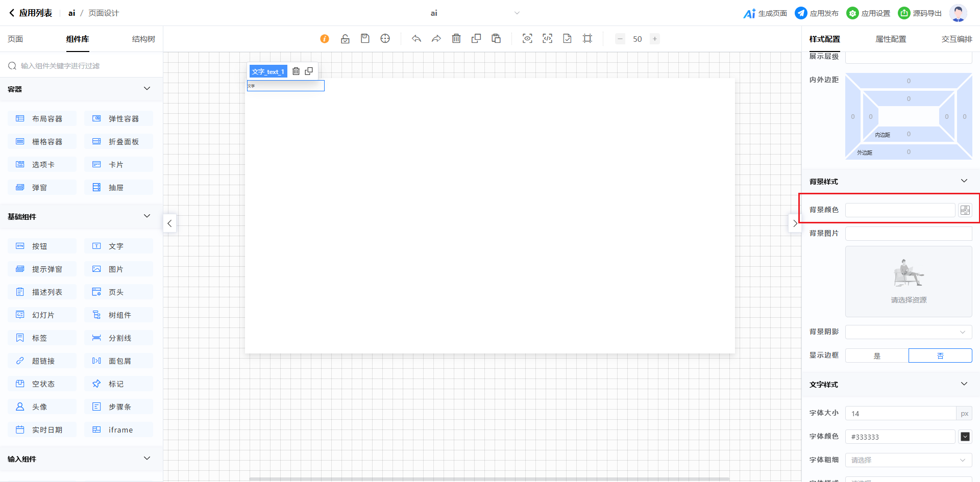The width and height of the screenshot is (980, 482).
Task: Click the redo arrow in toolbar
Action: (x=436, y=39)
